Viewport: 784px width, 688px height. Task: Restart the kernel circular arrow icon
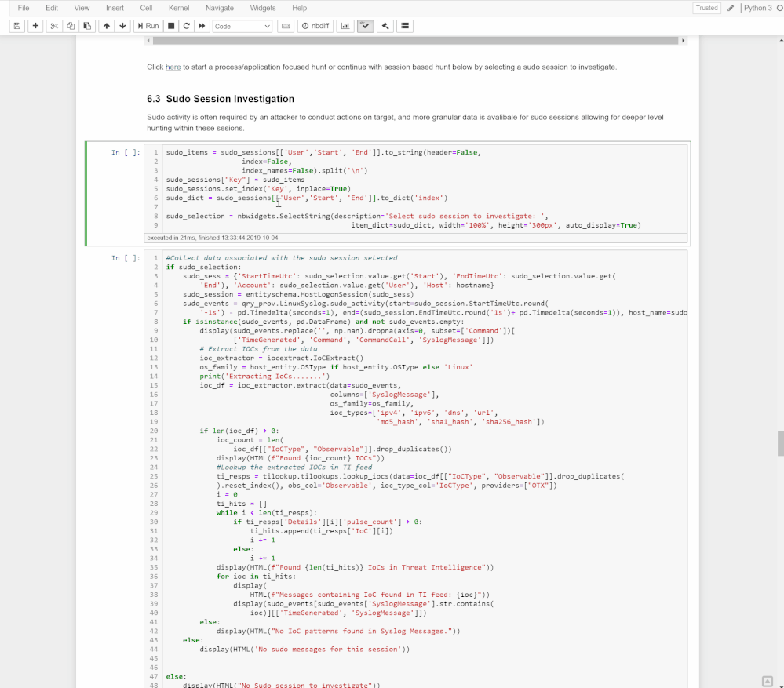point(187,26)
